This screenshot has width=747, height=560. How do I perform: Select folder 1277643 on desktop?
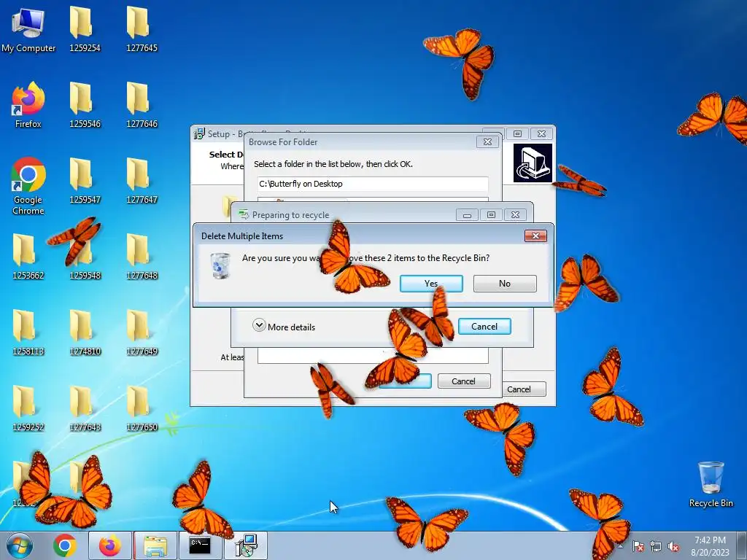[x=85, y=409]
